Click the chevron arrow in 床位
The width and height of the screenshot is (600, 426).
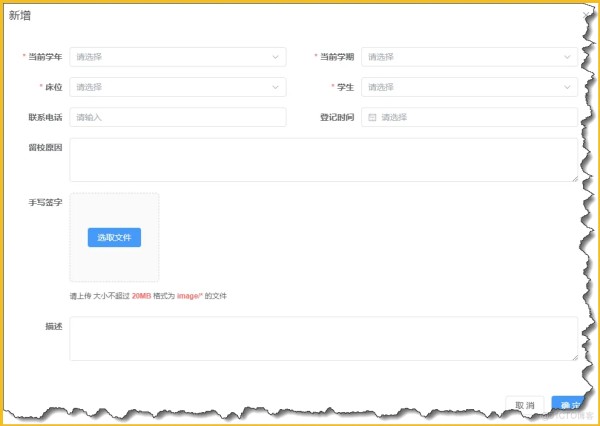[x=275, y=87]
